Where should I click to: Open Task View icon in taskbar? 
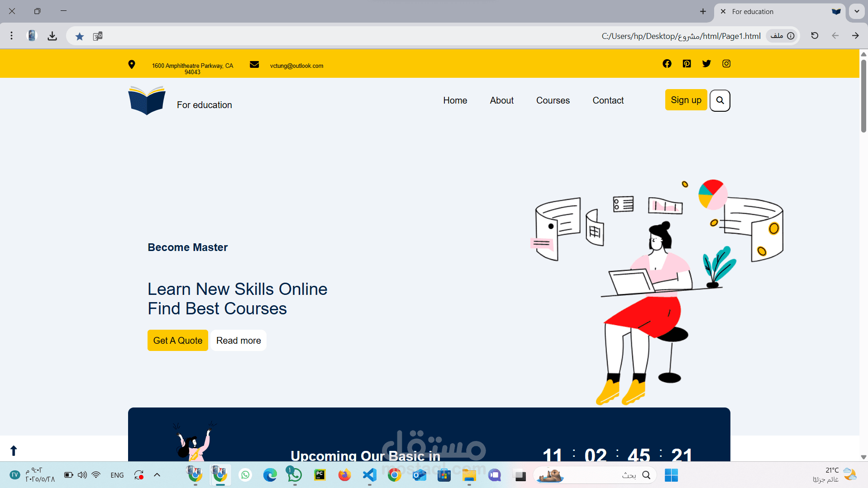[520, 475]
